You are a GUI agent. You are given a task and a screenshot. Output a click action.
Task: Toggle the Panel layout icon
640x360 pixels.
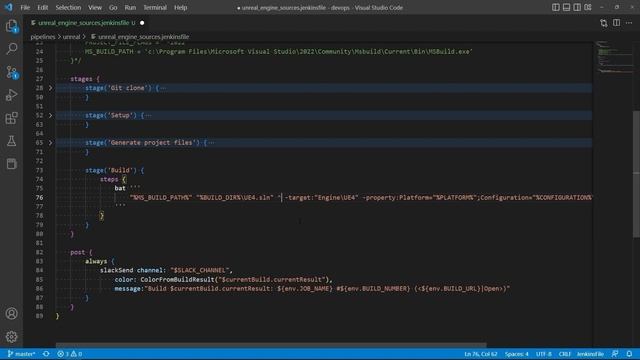[567, 7]
